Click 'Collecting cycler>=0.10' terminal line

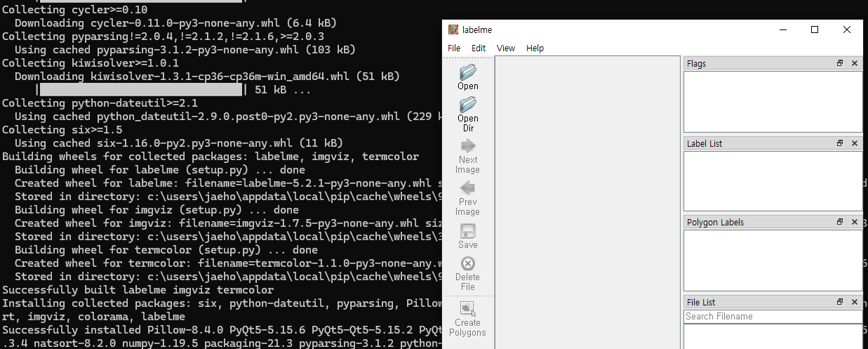(75, 10)
